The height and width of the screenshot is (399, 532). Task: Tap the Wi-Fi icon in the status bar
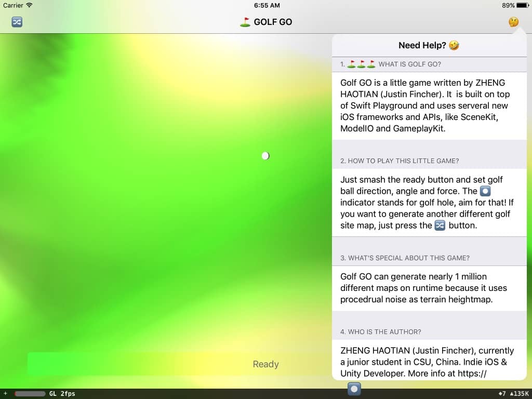pyautogui.click(x=30, y=5)
